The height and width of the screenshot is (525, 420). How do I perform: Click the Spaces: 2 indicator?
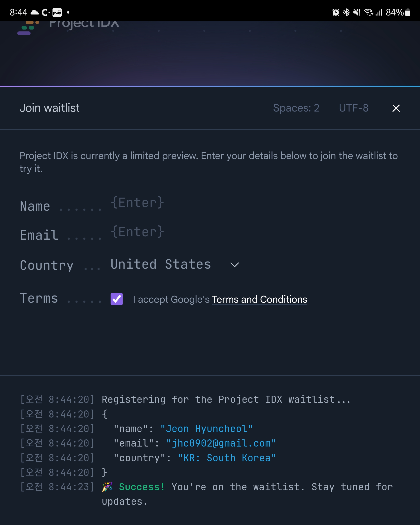click(296, 108)
